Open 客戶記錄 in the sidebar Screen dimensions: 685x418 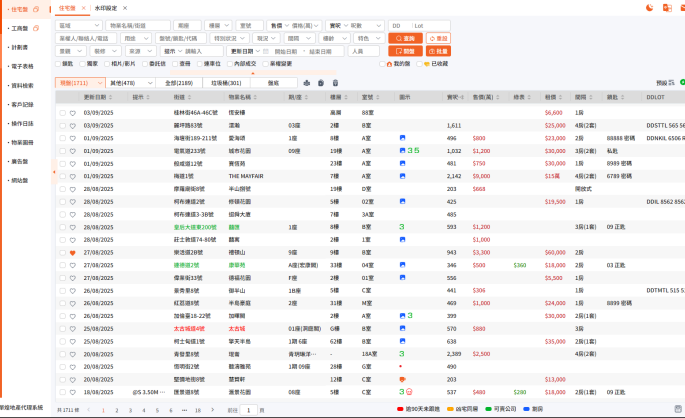tap(22, 105)
